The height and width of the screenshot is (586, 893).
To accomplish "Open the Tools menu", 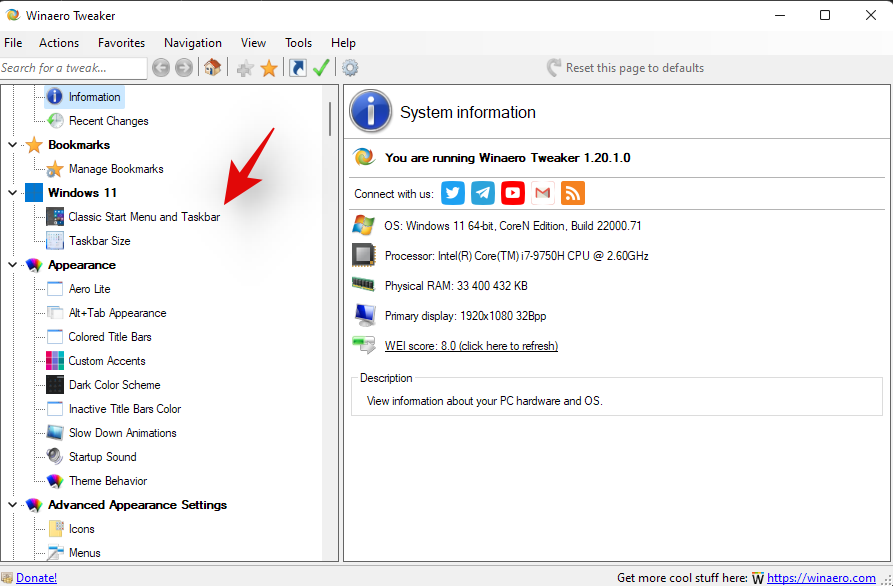I will [298, 43].
